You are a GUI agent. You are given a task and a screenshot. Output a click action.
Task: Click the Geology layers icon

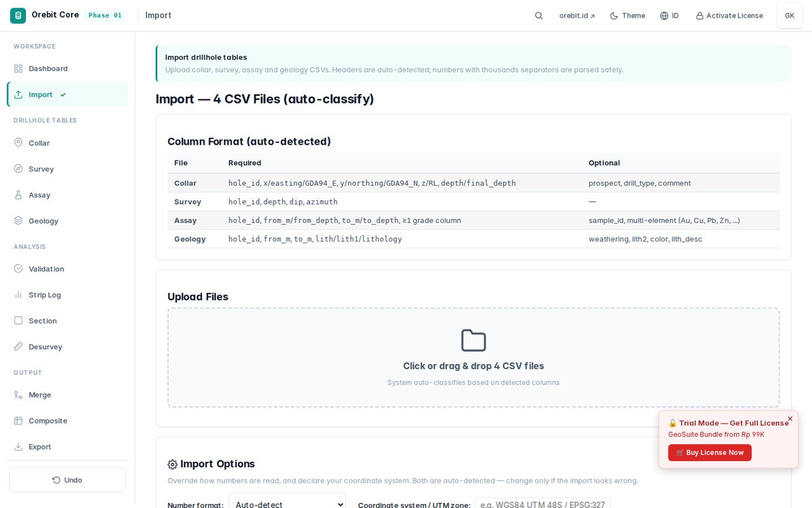(18, 221)
